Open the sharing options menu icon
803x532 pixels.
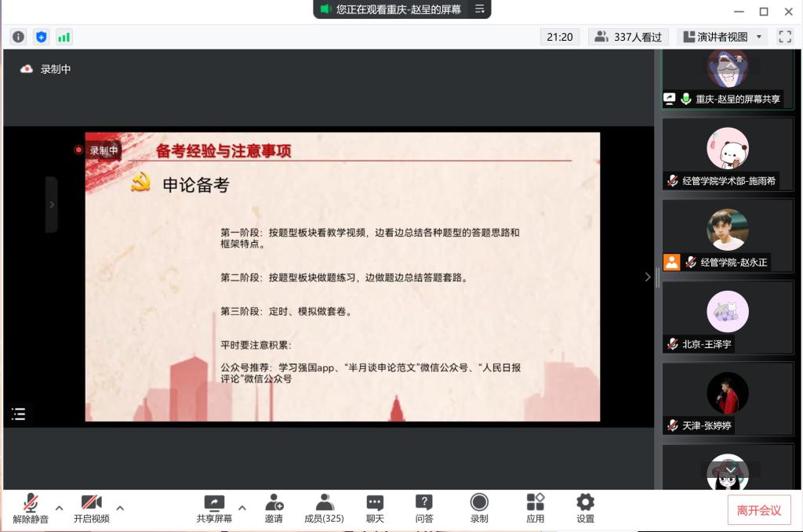479,9
